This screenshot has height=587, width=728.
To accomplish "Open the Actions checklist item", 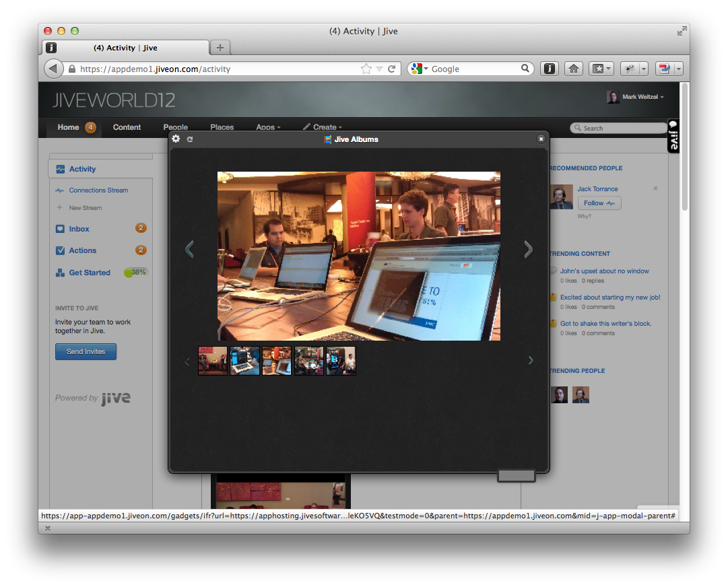I will pyautogui.click(x=83, y=250).
